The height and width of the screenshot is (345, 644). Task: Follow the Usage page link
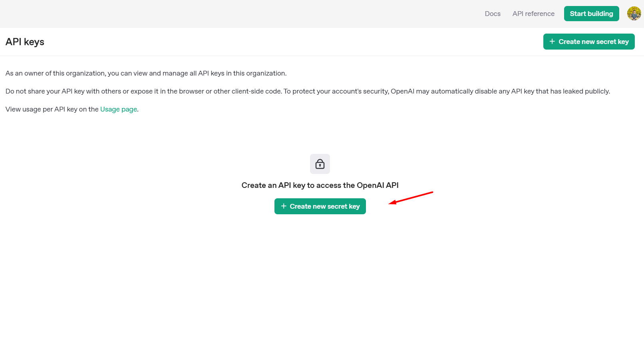(x=119, y=109)
